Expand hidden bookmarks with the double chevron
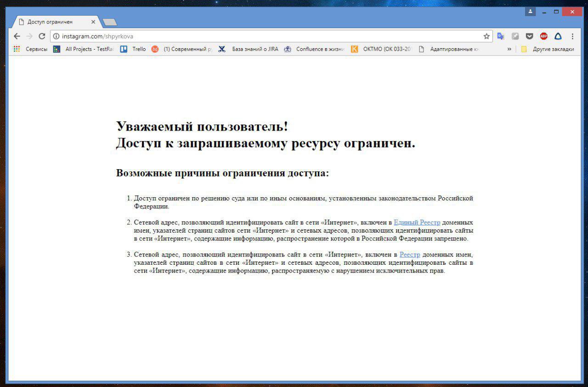The height and width of the screenshot is (387, 588). coord(509,49)
